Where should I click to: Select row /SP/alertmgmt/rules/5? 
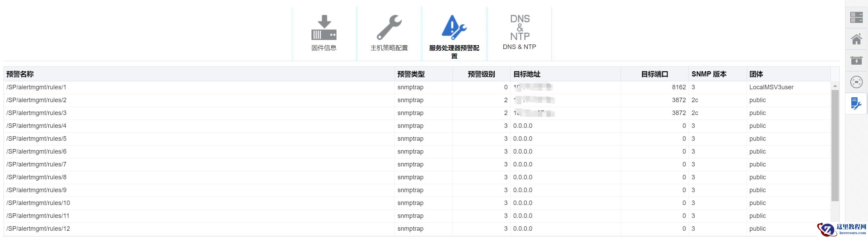[x=417, y=139]
